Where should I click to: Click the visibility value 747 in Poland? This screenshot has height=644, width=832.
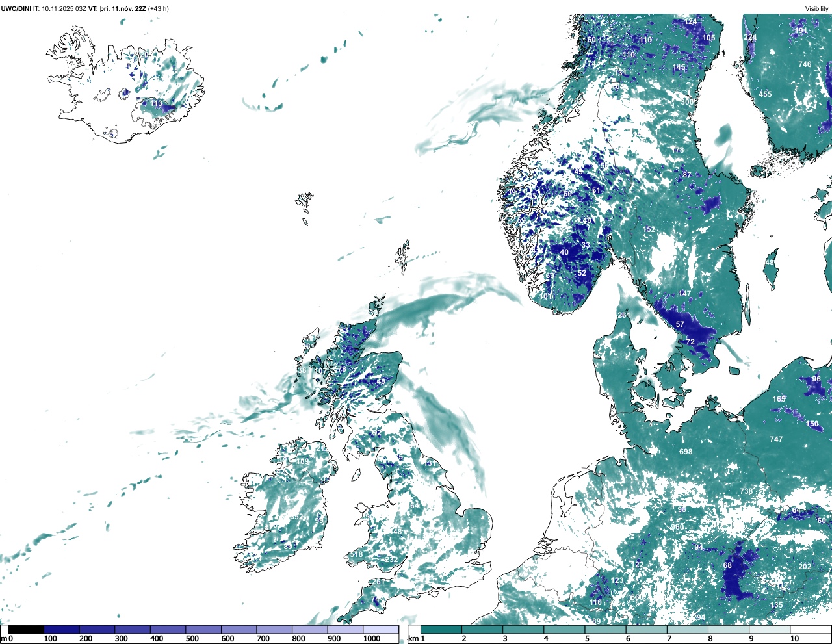pyautogui.click(x=776, y=439)
